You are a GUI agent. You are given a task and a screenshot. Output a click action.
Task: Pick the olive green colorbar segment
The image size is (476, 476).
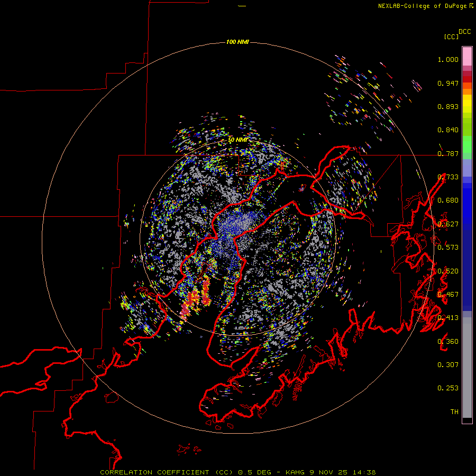pyautogui.click(x=467, y=127)
